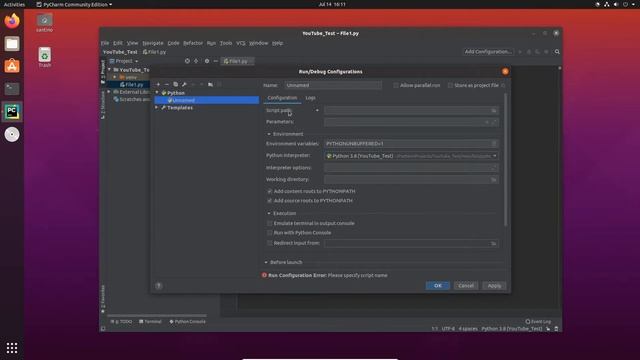Screen dimensions: 640x360
Task: Expand the Templates node
Action: (x=157, y=108)
